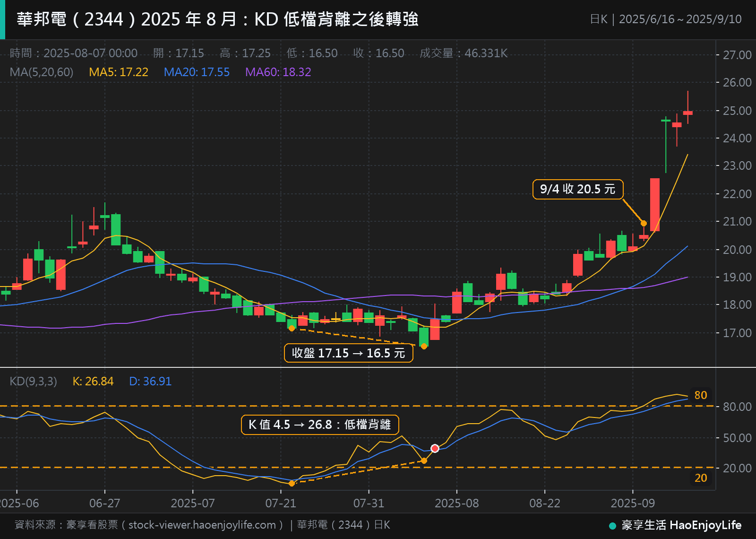Click the stock-viewer.haoenjoylife.com source text
Screen dimensions: 756x539
click(202, 525)
